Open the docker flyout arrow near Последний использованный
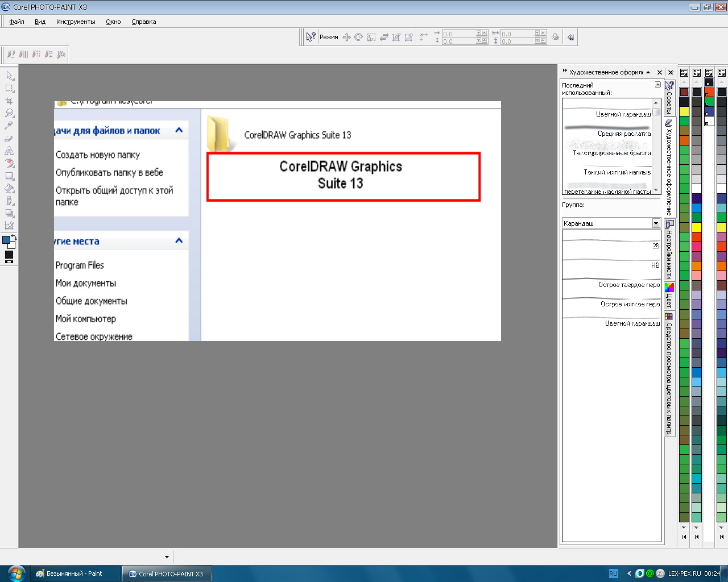Viewport: 728px width, 582px height. click(658, 85)
